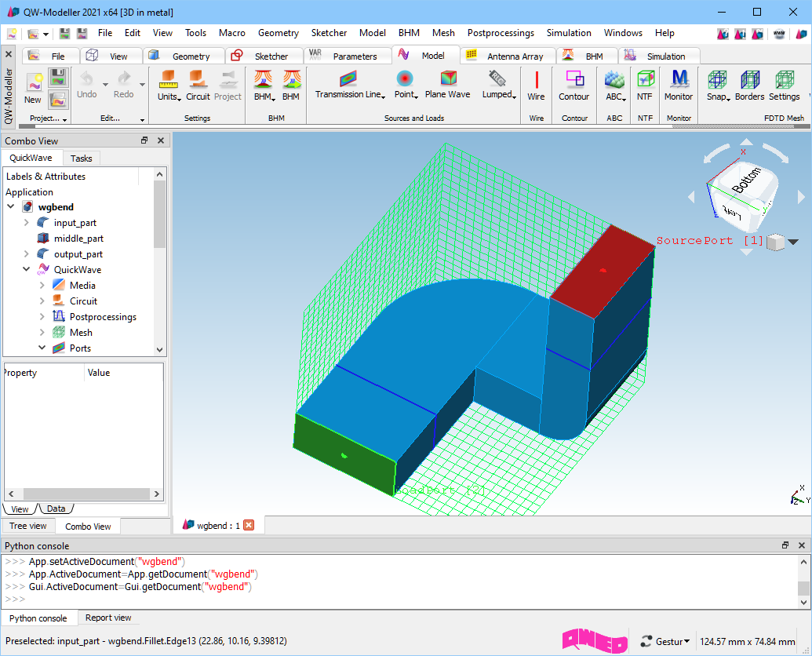The height and width of the screenshot is (656, 812).
Task: Expand the Project... group arrow in the ribbon
Action: [65, 119]
